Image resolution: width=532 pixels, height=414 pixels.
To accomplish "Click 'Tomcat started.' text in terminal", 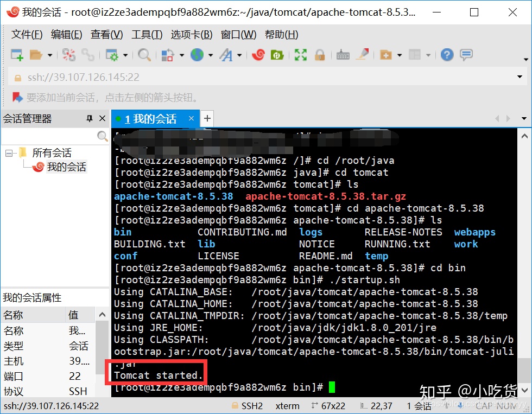I will click(158, 375).
